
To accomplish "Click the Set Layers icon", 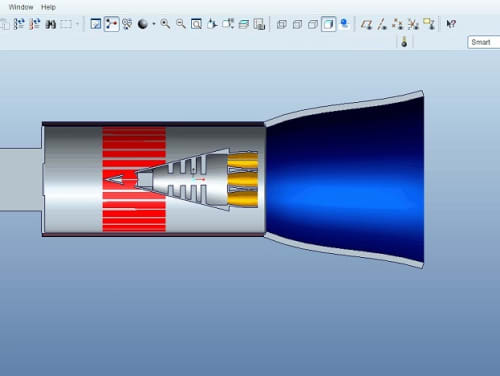I will pos(244,24).
